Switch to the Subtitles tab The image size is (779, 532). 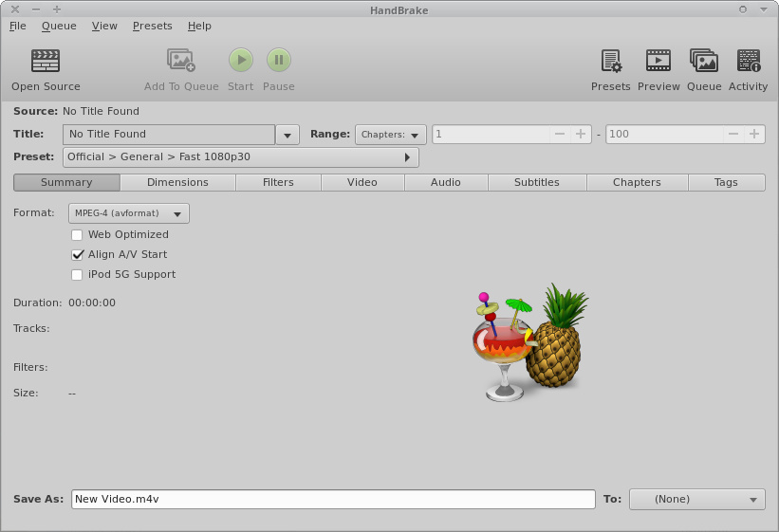click(536, 182)
